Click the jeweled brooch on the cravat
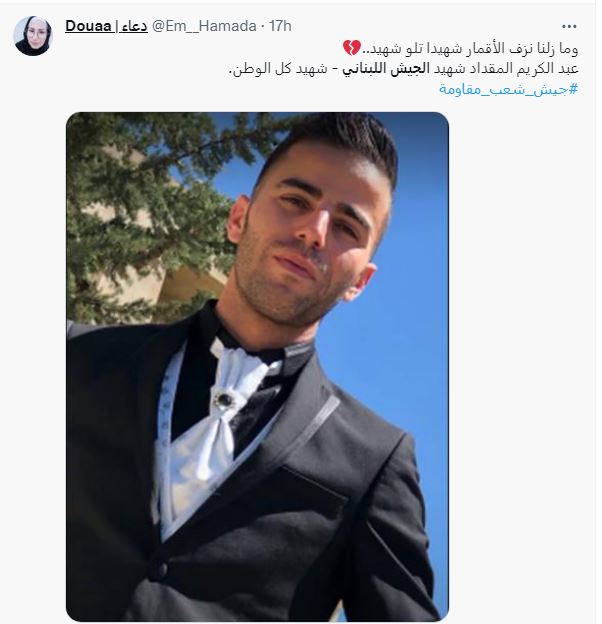 [x=224, y=400]
